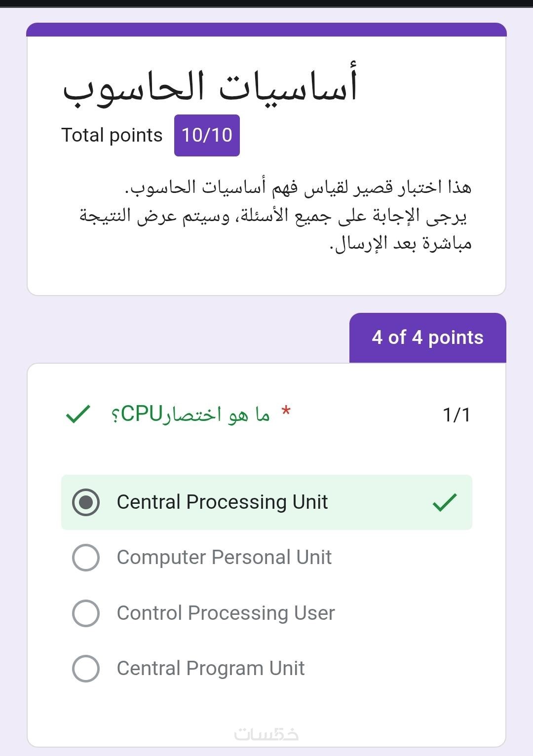
Task: Click the green tick right of Central Processing Unit
Action: click(445, 502)
